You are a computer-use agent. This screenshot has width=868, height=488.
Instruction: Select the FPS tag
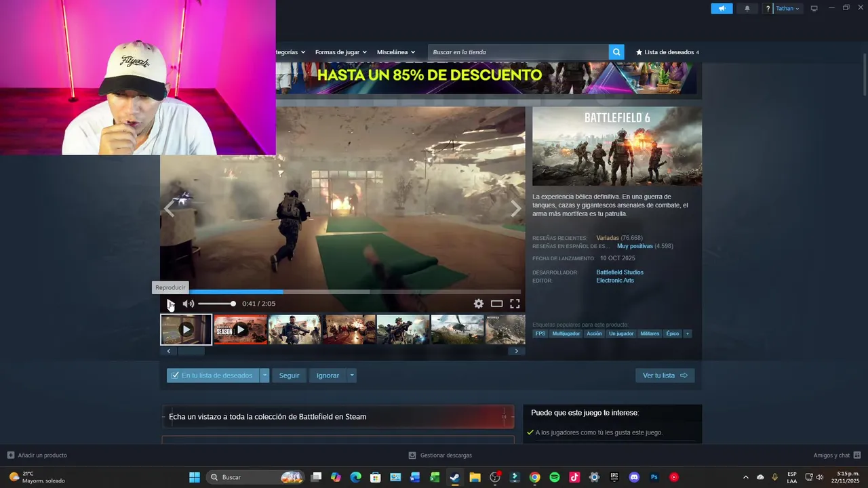pos(540,333)
